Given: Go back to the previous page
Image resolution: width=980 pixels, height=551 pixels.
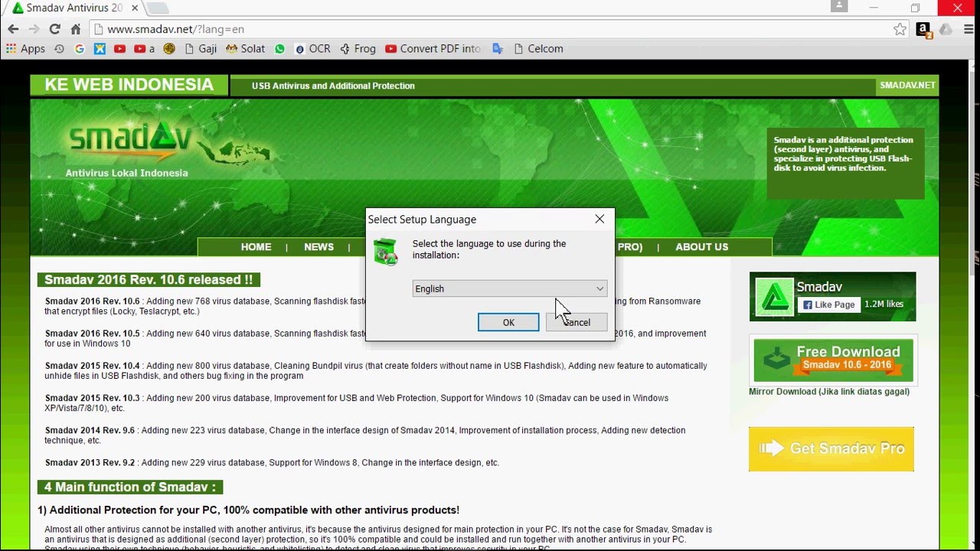Looking at the screenshot, I should [x=13, y=29].
